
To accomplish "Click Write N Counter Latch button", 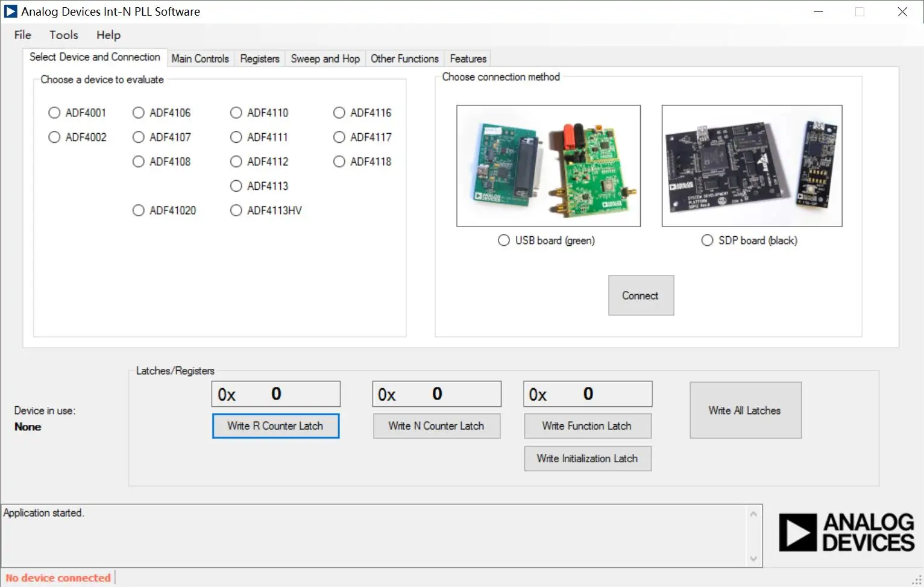I will [436, 426].
